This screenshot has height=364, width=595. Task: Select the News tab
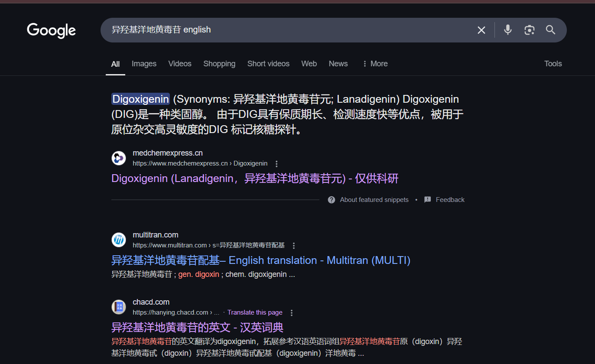[x=338, y=64]
